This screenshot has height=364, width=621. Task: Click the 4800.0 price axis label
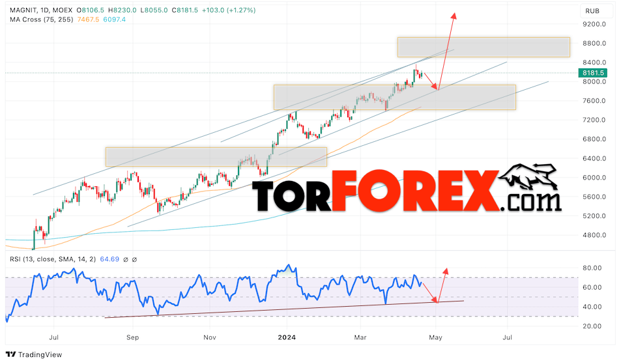[x=594, y=235]
